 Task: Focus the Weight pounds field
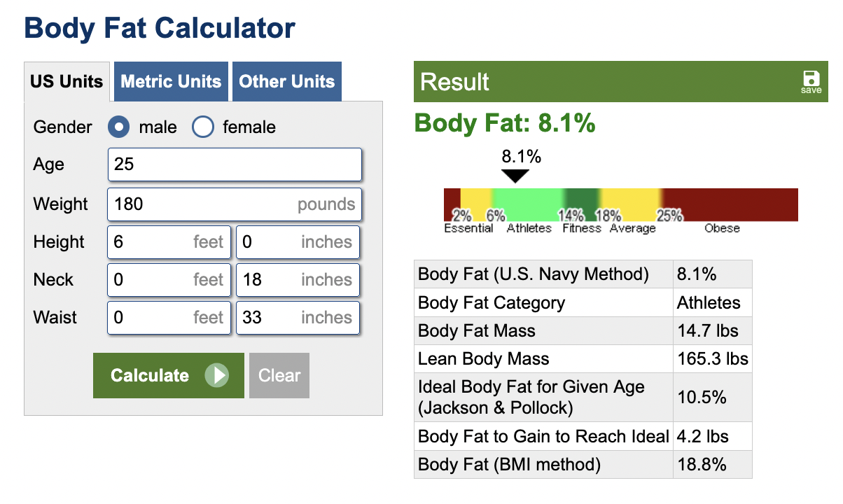click(235, 204)
